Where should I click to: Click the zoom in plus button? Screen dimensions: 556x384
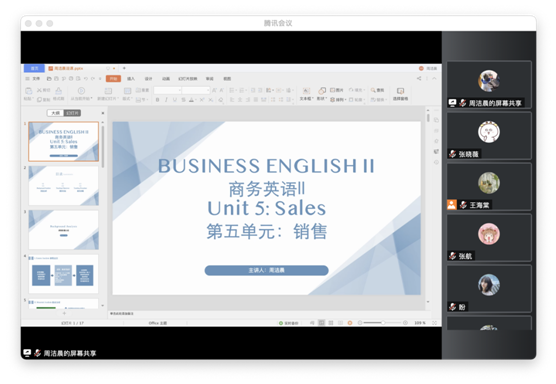pyautogui.click(x=405, y=323)
